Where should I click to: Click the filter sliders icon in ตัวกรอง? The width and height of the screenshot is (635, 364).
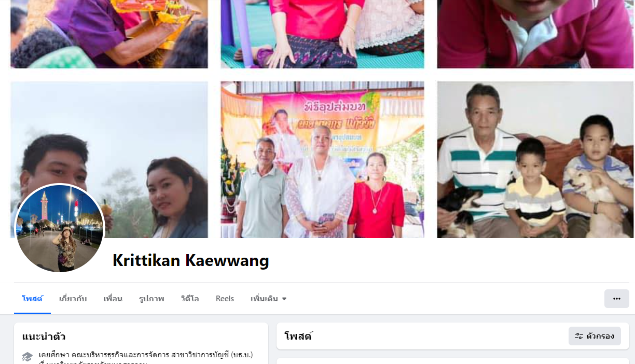pos(579,336)
